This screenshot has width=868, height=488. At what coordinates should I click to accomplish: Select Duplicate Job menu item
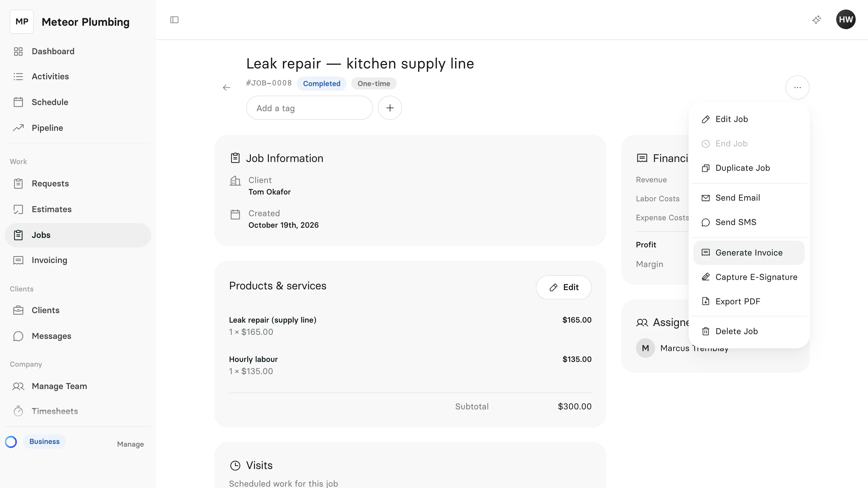(749, 168)
